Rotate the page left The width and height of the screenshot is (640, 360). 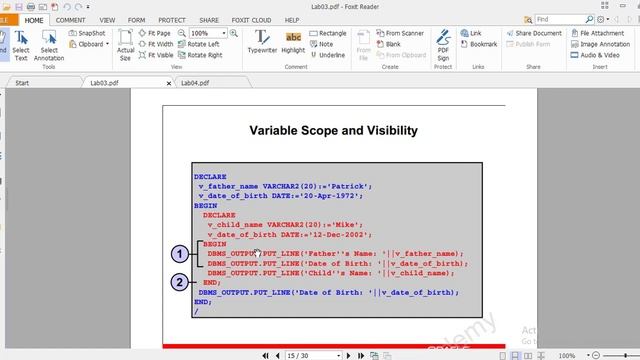pyautogui.click(x=199, y=44)
